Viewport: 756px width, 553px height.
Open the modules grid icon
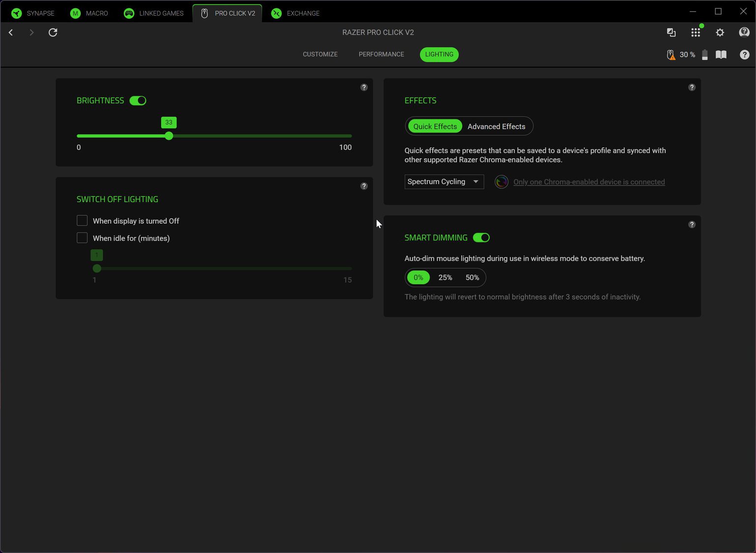coord(696,32)
